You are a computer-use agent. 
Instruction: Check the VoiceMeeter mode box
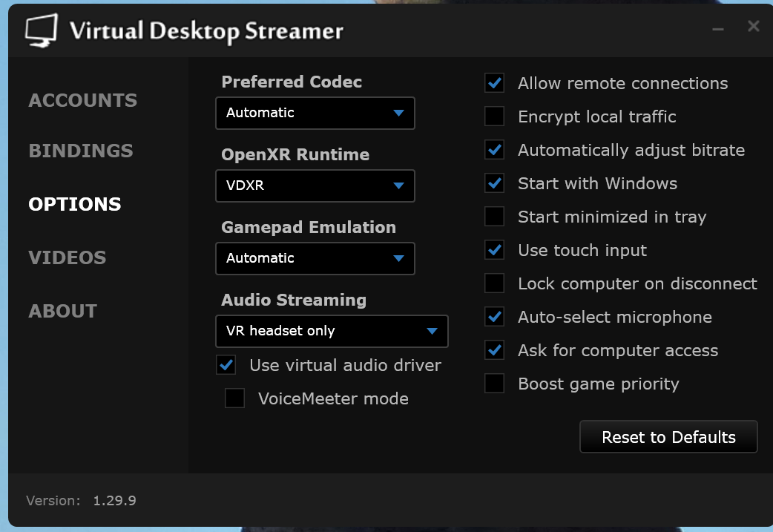tap(235, 398)
